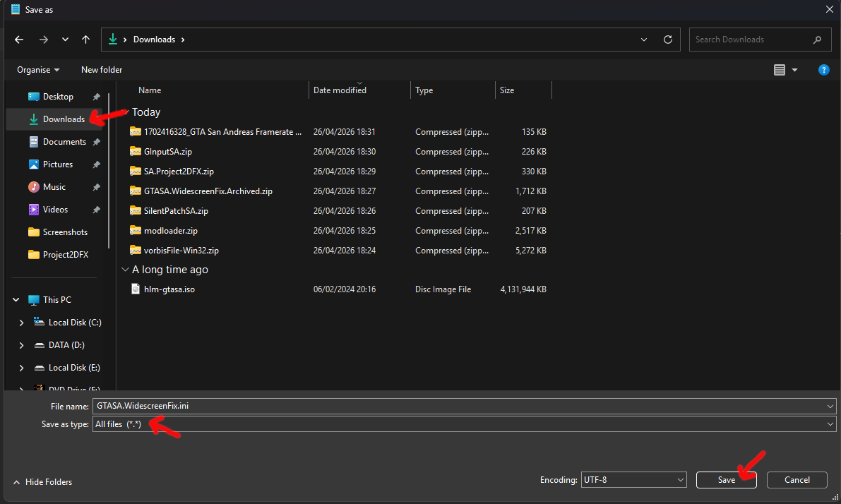
Task: Select Desktop in the sidebar
Action: (58, 97)
